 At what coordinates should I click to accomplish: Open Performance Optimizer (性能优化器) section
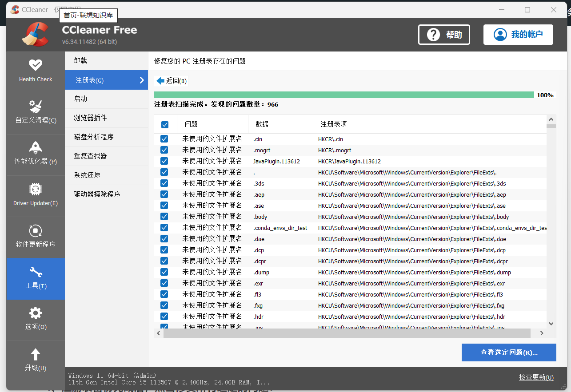point(36,154)
